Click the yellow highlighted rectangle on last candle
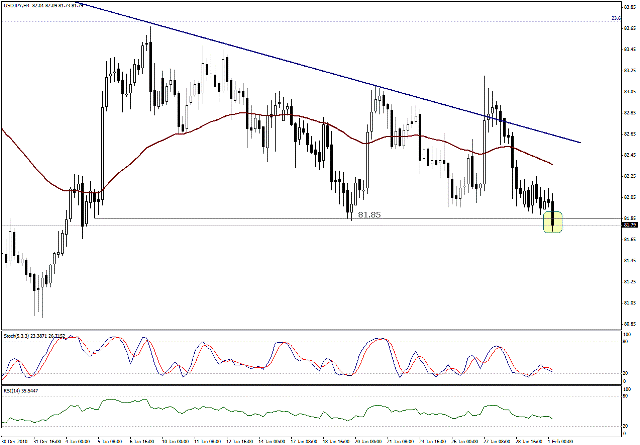This screenshot has width=640, height=445. point(551,222)
